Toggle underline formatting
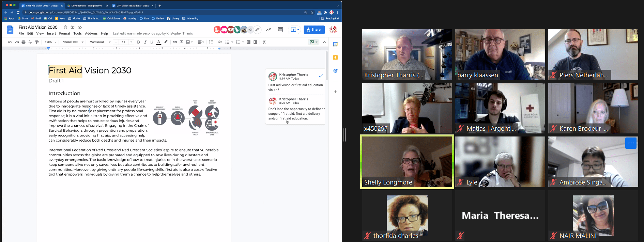The height and width of the screenshot is (242, 644). [152, 42]
